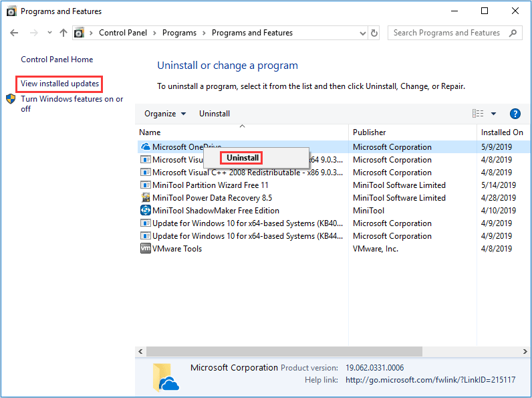532x398 pixels.
Task: Open Control Panel Home link
Action: pyautogui.click(x=57, y=60)
